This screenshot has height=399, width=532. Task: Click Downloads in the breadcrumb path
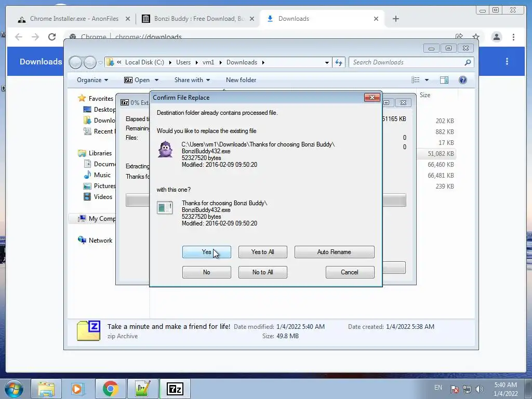(242, 62)
